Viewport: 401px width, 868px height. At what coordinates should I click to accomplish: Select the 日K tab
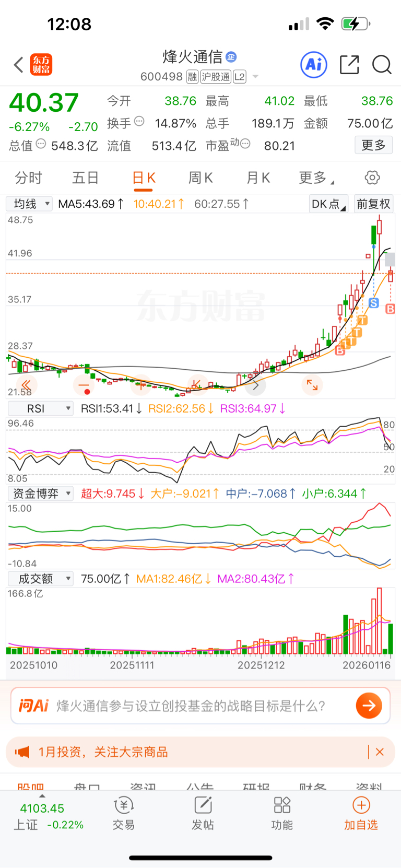coord(144,178)
